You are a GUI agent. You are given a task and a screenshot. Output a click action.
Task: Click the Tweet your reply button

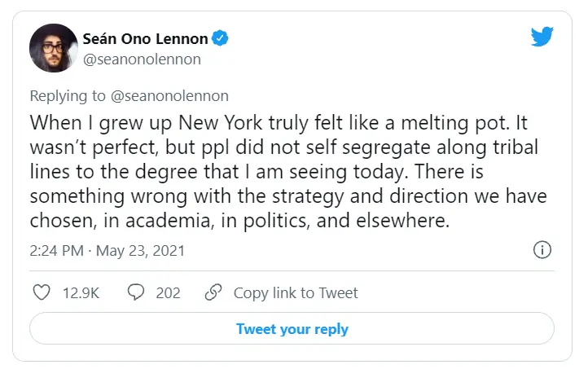click(292, 328)
